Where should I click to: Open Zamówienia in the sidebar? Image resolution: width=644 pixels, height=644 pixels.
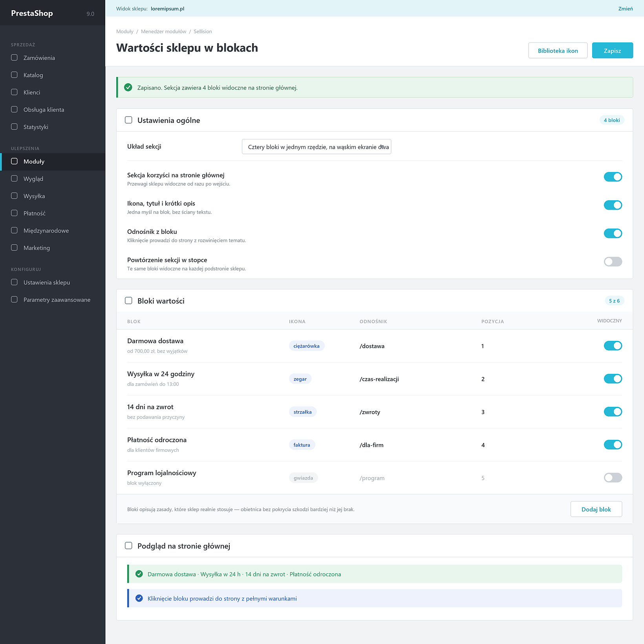[53, 58]
